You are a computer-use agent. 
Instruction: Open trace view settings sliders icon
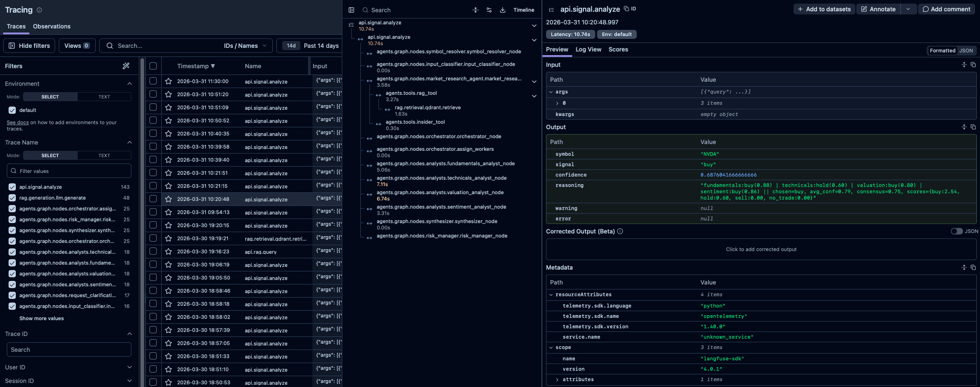[489, 10]
